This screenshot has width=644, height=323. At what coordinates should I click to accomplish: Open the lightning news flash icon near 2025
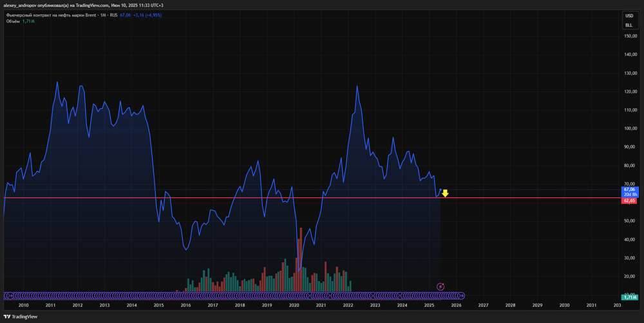[x=440, y=286]
